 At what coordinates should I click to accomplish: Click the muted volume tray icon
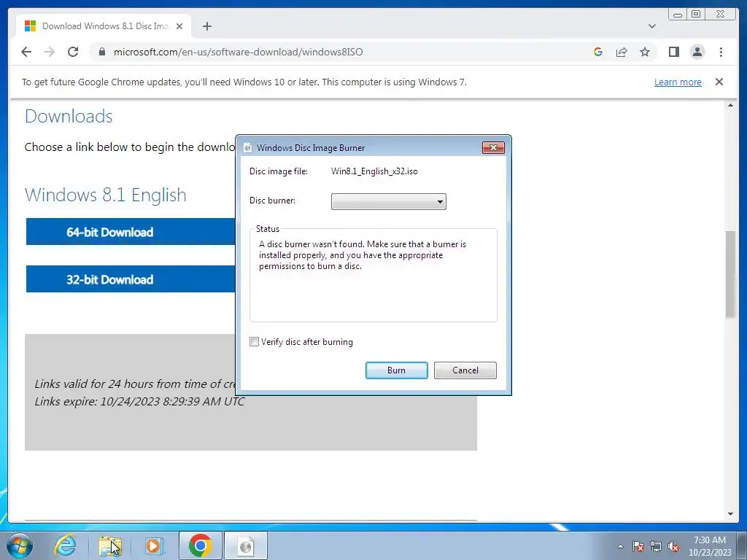coord(673,546)
